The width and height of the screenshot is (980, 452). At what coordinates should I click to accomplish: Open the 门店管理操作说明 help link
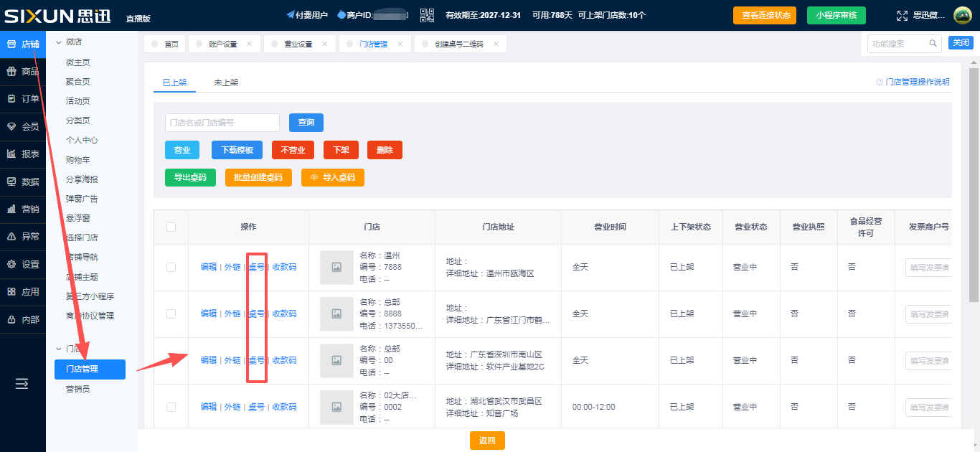point(913,83)
